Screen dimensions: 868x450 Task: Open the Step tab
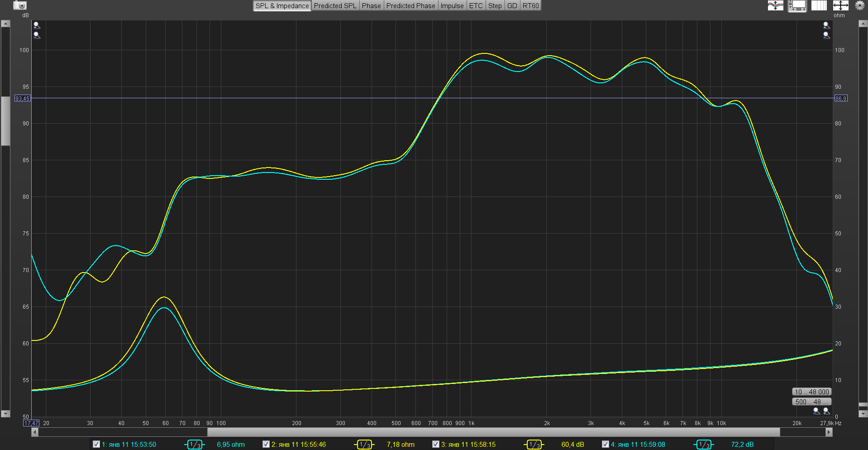point(495,6)
